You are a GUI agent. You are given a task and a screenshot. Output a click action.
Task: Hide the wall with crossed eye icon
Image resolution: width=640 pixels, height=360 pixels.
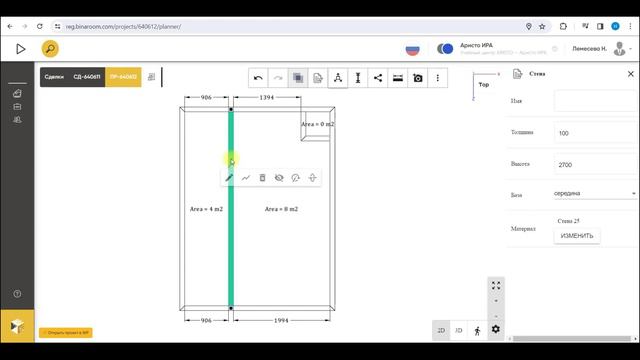(x=279, y=178)
